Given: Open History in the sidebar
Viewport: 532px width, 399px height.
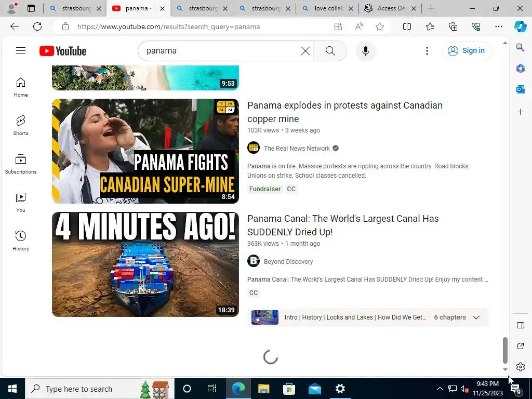Looking at the screenshot, I should pyautogui.click(x=21, y=241).
